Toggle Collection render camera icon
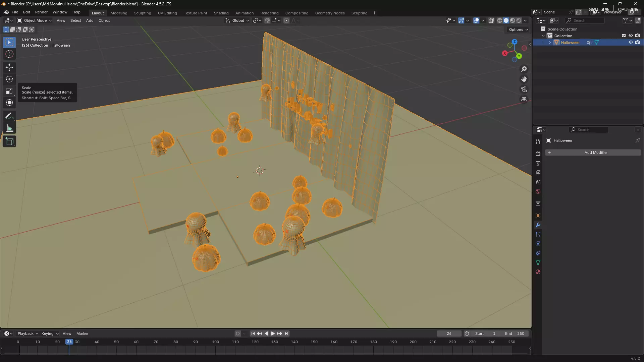 pyautogui.click(x=637, y=36)
